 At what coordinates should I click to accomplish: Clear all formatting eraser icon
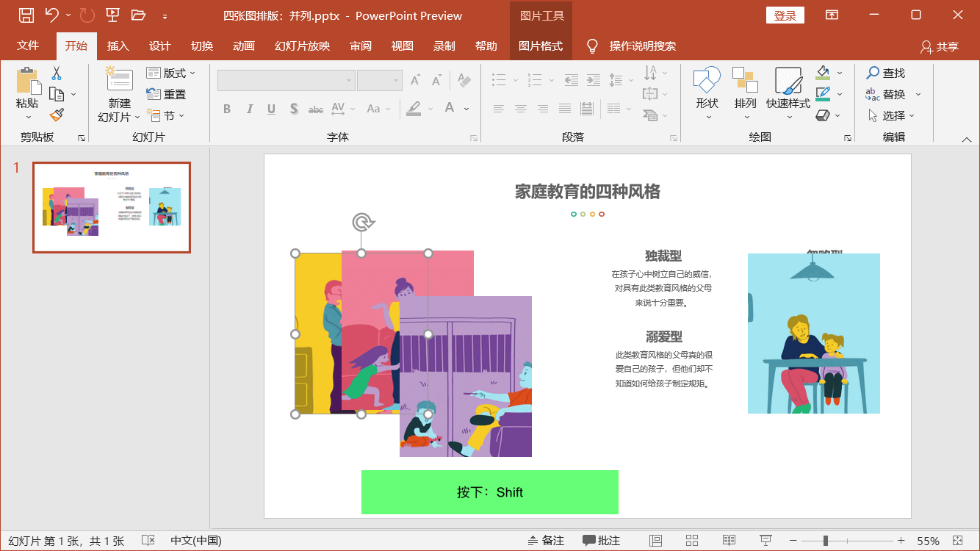pyautogui.click(x=464, y=80)
